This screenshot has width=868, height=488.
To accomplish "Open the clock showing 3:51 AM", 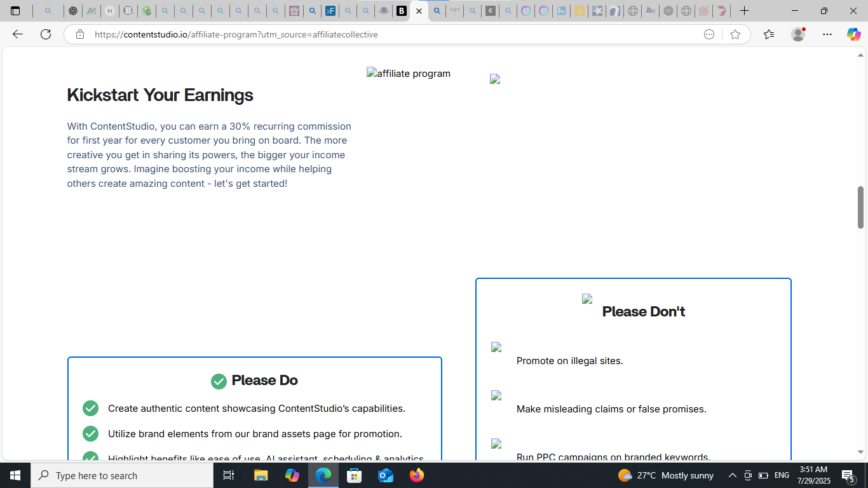I will click(814, 475).
